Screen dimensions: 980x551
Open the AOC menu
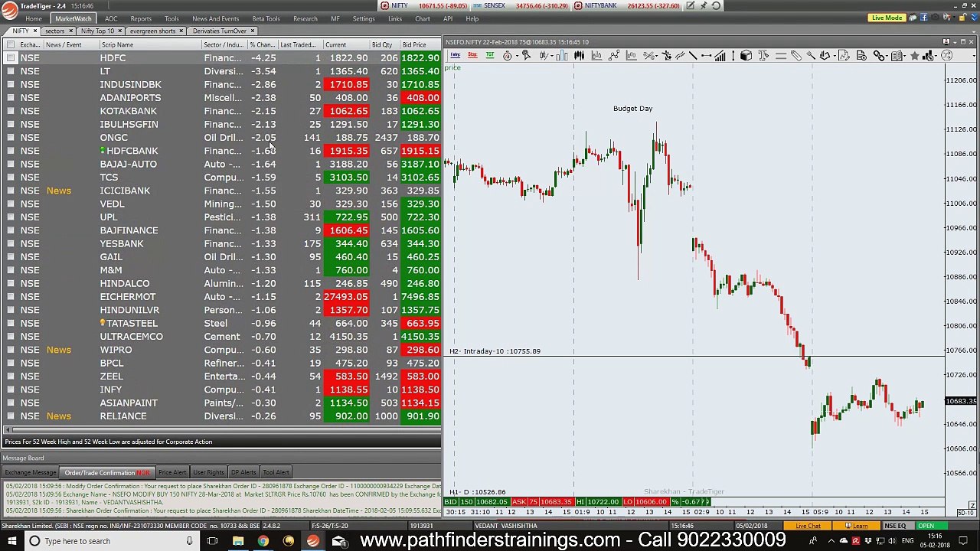point(111,18)
